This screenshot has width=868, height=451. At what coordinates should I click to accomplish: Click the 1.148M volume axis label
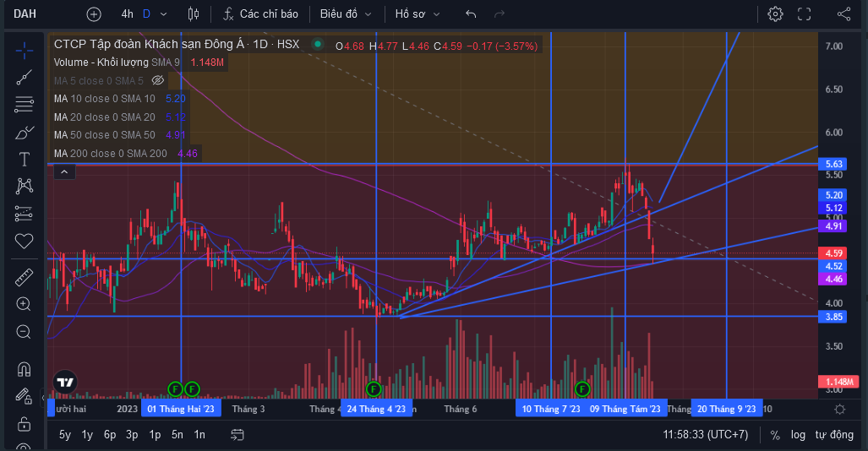838,382
